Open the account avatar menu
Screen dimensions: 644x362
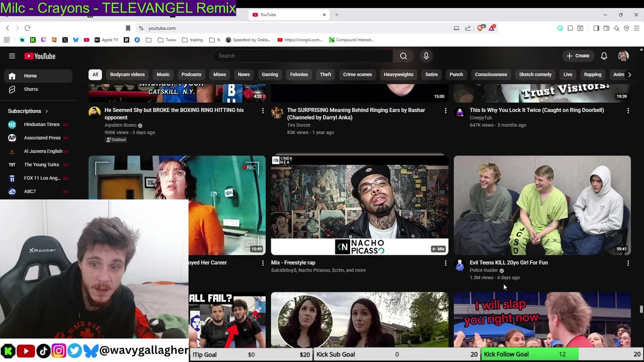(x=623, y=56)
